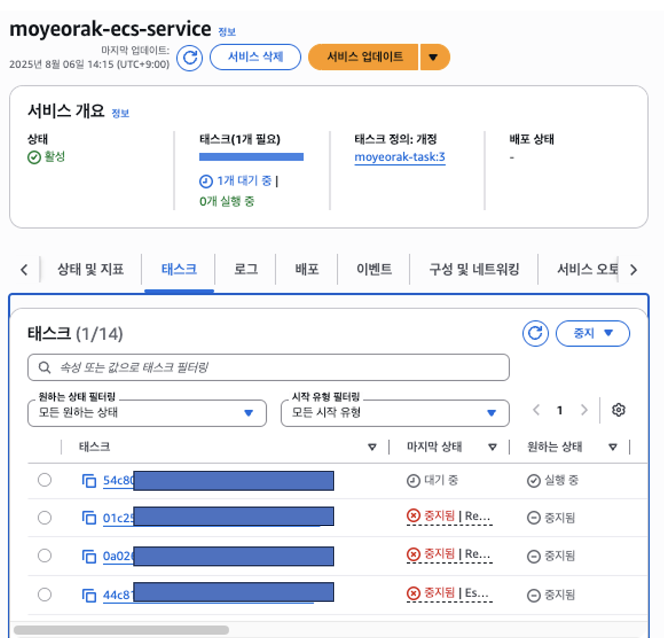664x644 pixels.
Task: Click 0개 실행 중 text
Action: (227, 201)
